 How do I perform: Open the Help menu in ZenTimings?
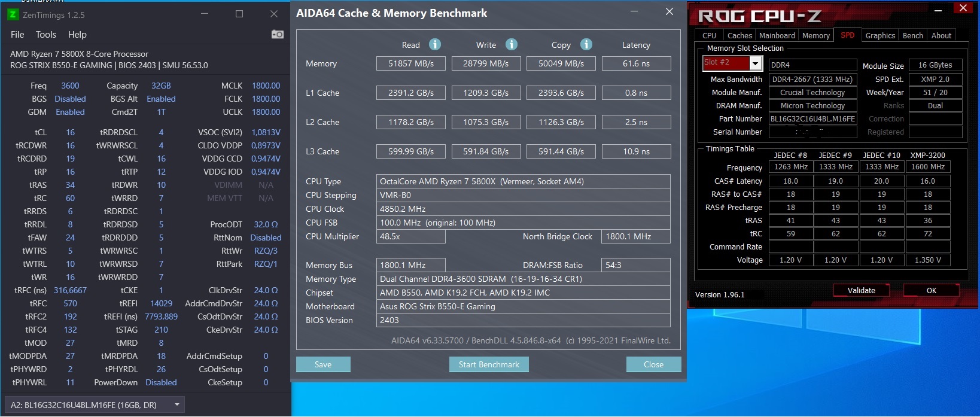coord(77,35)
